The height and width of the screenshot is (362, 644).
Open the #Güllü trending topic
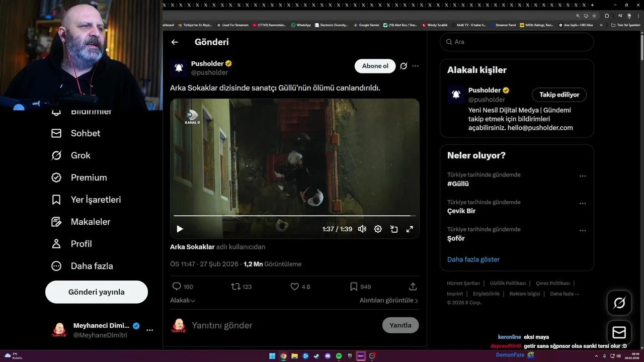pyautogui.click(x=458, y=184)
